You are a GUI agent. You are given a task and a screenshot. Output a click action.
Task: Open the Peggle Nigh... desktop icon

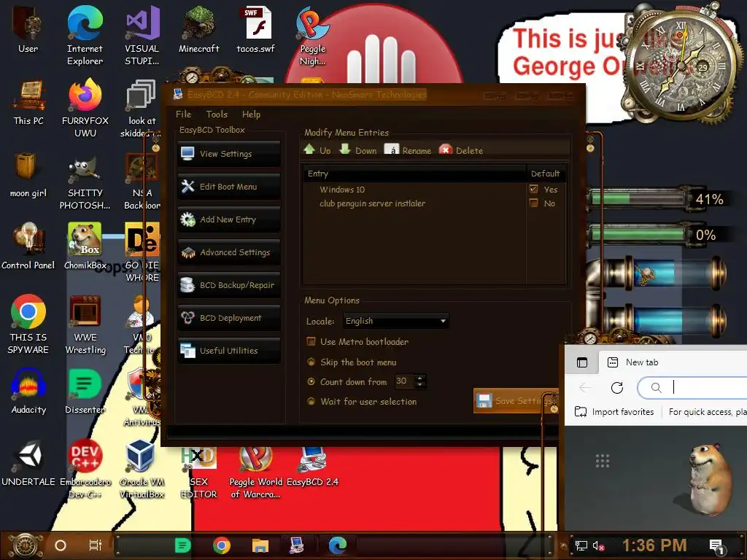coord(312,36)
